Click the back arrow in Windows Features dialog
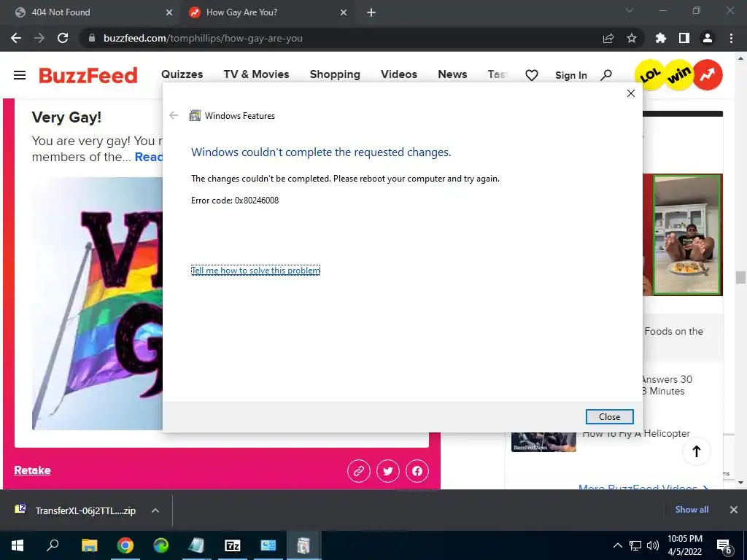 (x=174, y=115)
